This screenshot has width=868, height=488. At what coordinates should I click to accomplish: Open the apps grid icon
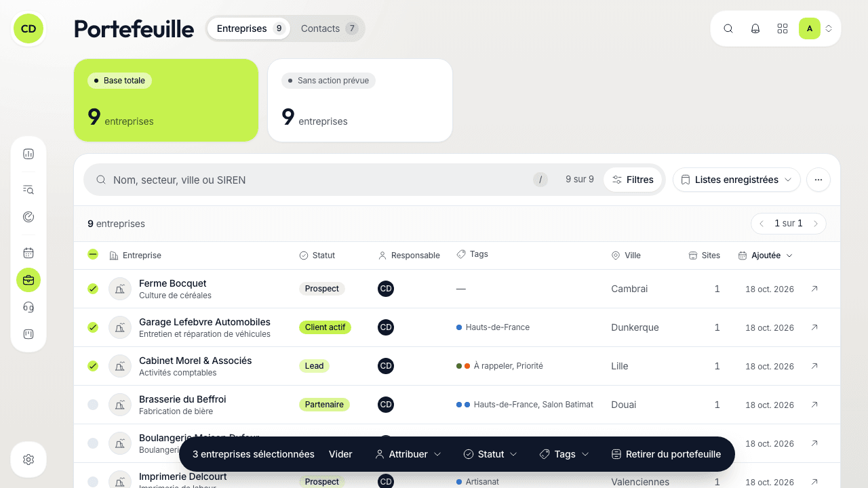coord(783,28)
